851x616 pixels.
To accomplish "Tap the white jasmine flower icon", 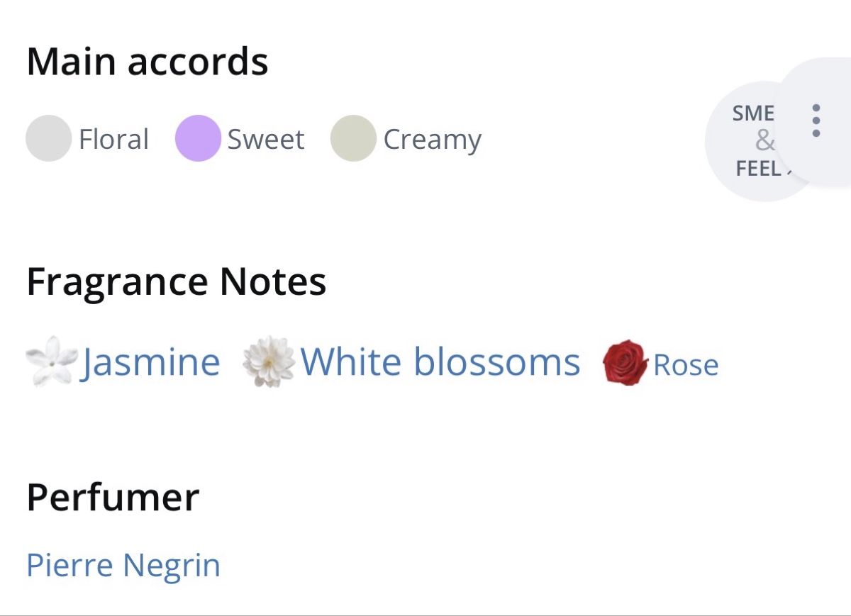I will [x=51, y=362].
